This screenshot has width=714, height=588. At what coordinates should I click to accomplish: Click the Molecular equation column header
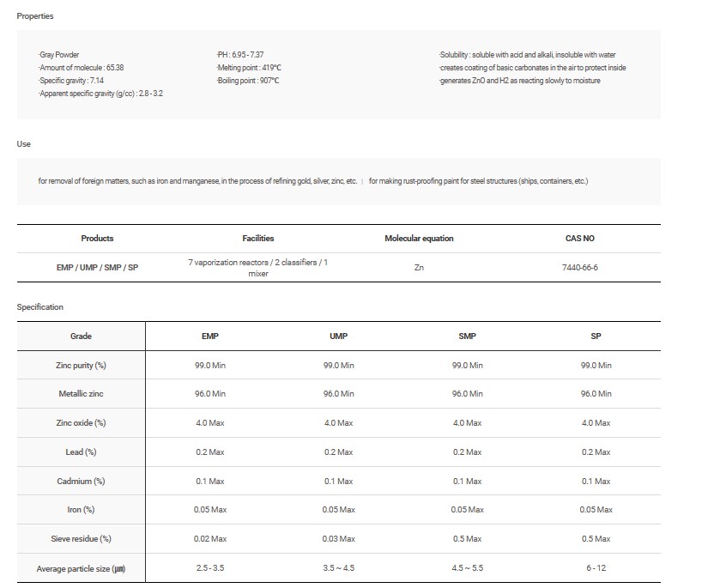click(419, 239)
